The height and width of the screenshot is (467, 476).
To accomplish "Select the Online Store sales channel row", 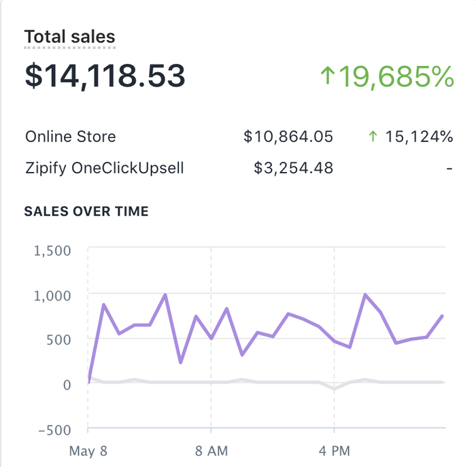I will [71, 137].
